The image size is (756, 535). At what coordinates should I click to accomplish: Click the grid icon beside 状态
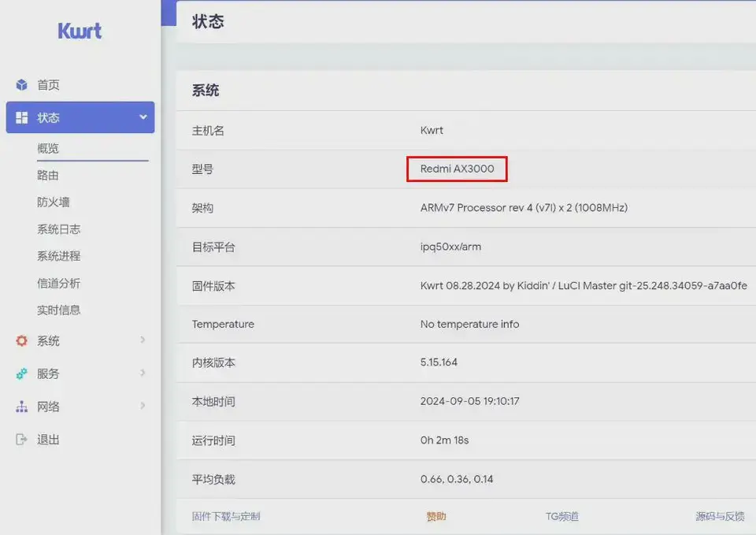pos(22,117)
